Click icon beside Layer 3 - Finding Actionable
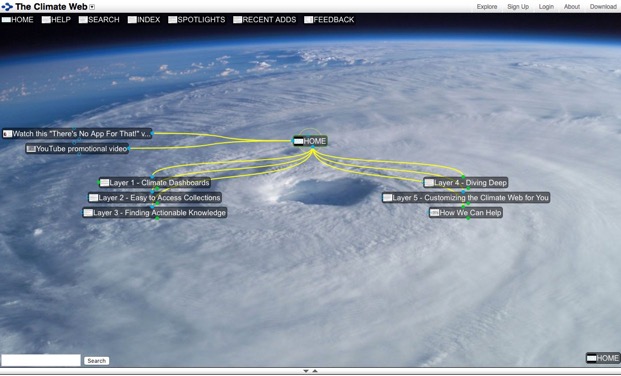621x376 pixels. [x=88, y=212]
